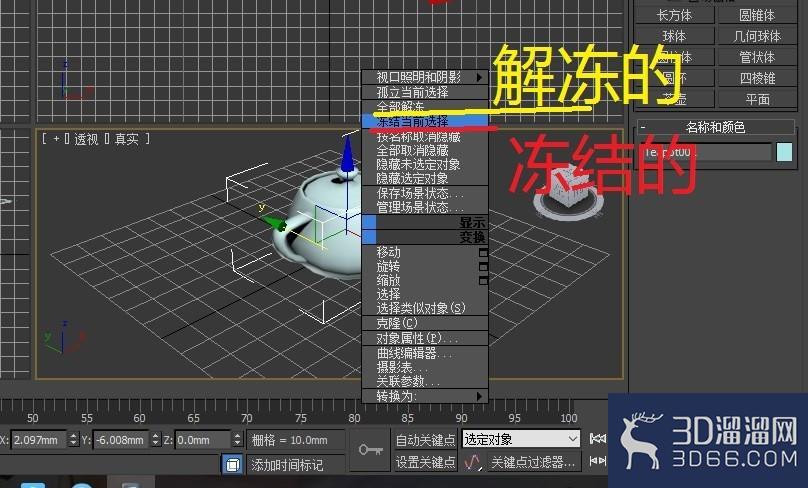The width and height of the screenshot is (808, 488).
Task: Click the [+] viewport general menu label
Action: pos(56,139)
